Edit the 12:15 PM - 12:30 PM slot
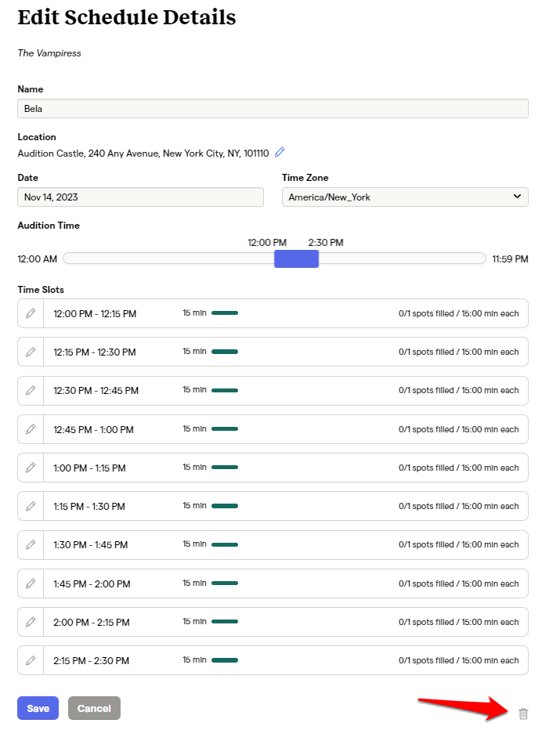 point(31,352)
